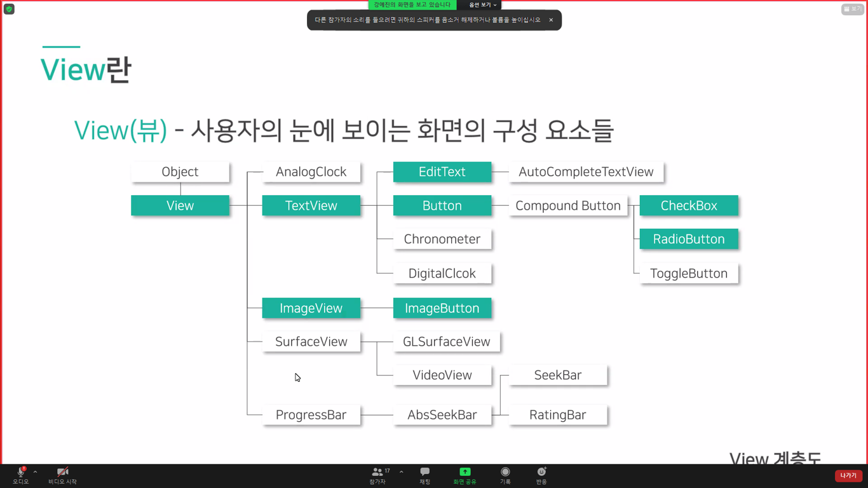Click the red leave meeting button
868x488 pixels.
[x=848, y=475]
